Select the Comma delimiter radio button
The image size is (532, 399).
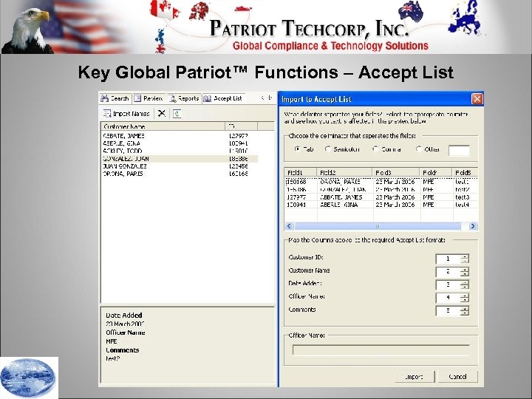(x=375, y=149)
